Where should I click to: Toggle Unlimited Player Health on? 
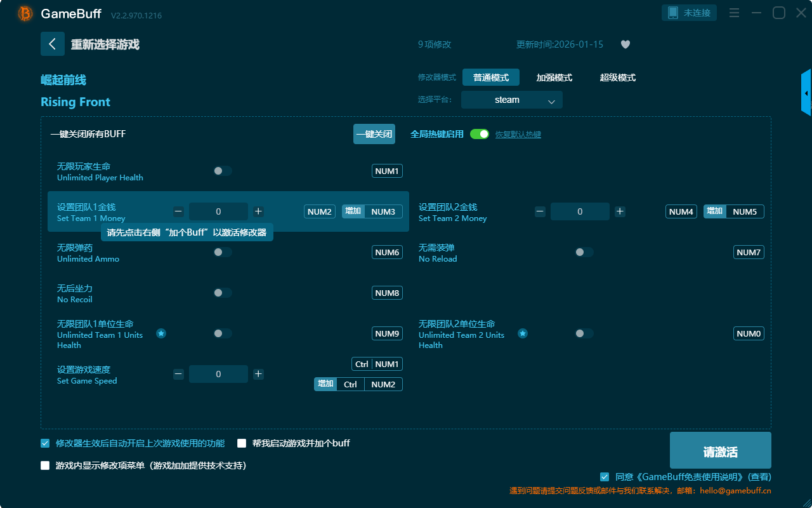click(x=223, y=171)
